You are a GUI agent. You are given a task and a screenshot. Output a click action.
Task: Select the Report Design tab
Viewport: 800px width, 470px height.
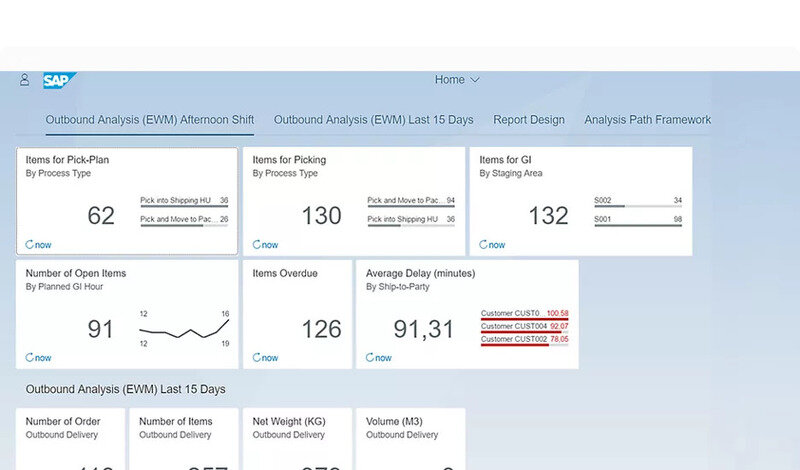tap(529, 120)
